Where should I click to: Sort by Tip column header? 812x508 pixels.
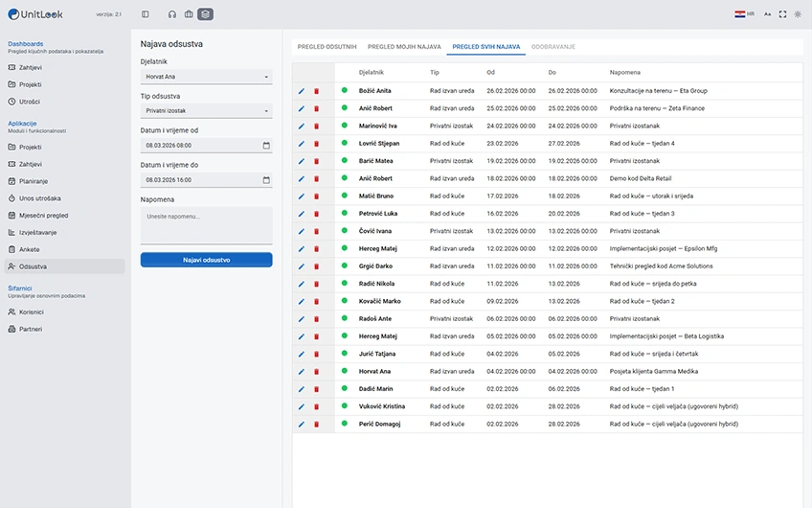point(435,73)
